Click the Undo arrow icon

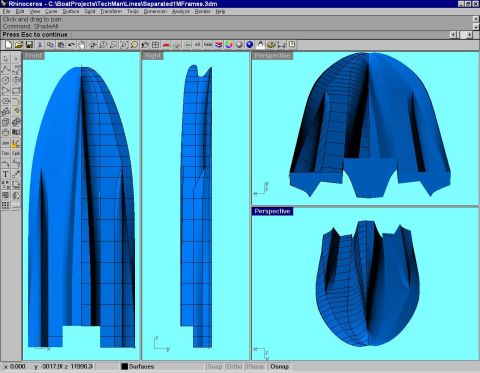pyautogui.click(x=71, y=45)
